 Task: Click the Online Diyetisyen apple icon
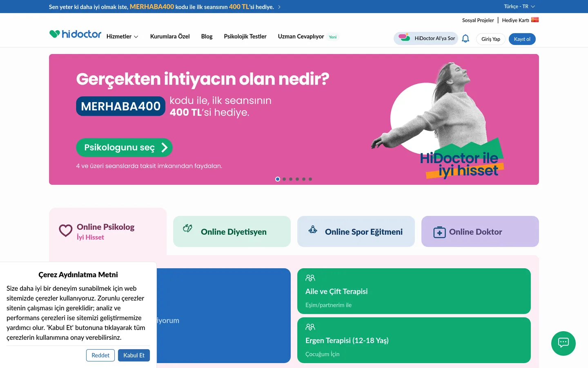point(187,228)
